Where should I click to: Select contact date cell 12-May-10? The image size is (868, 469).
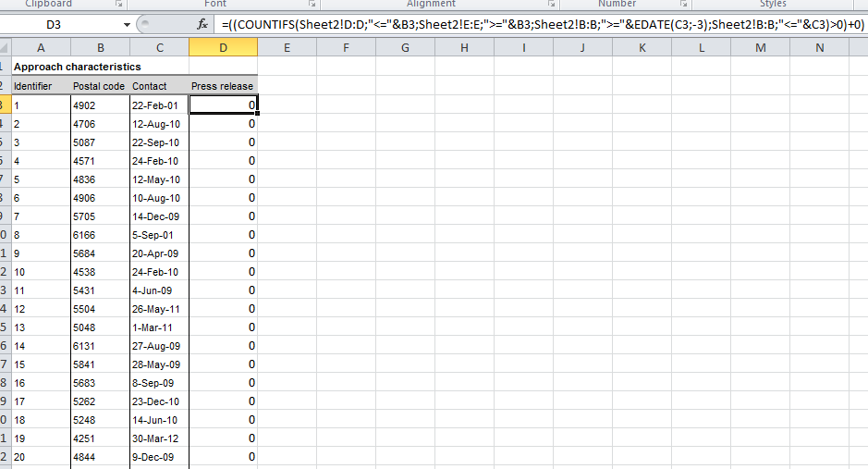coord(159,179)
